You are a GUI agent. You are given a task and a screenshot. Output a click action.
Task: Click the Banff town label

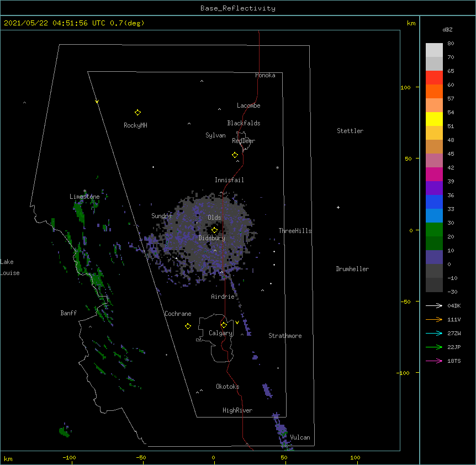[x=68, y=313]
